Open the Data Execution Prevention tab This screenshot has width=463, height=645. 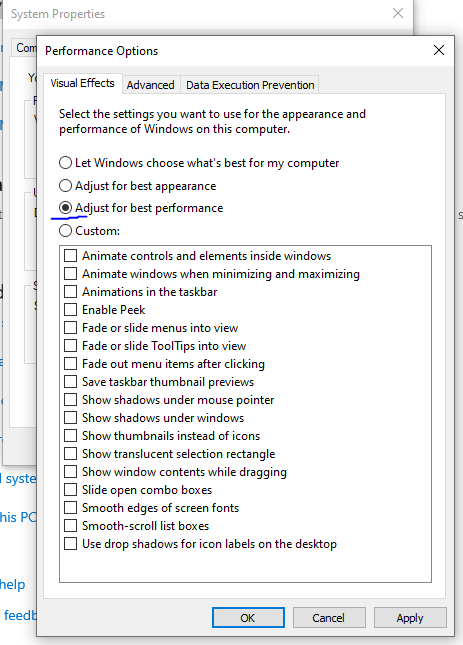click(250, 85)
